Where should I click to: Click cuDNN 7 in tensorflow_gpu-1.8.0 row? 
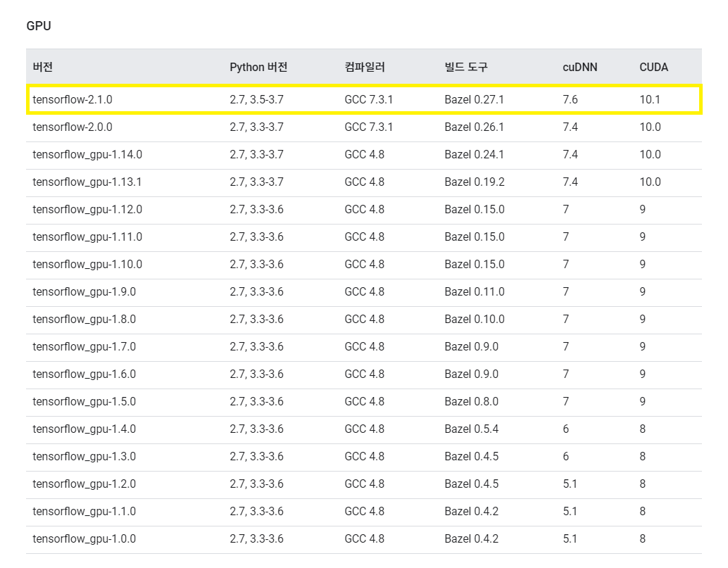tap(565, 318)
